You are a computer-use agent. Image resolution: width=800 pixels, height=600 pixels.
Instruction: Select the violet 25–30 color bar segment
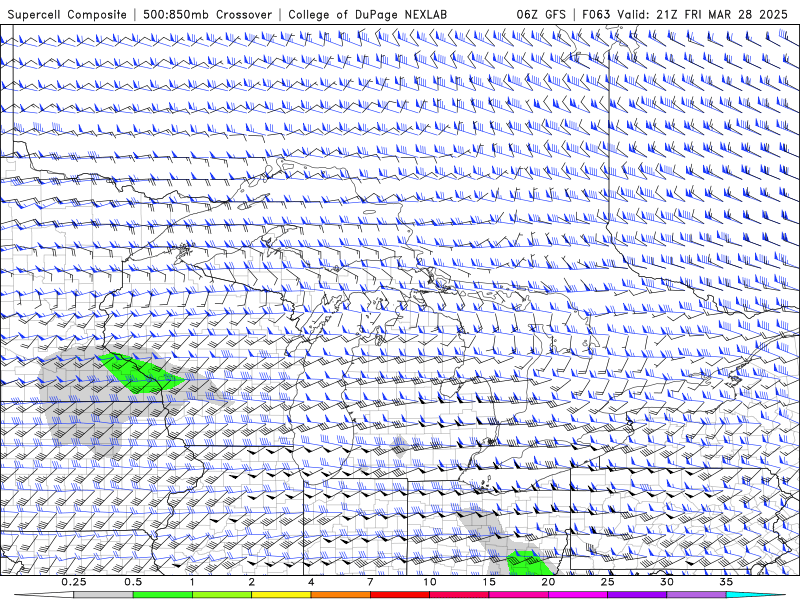(637, 595)
